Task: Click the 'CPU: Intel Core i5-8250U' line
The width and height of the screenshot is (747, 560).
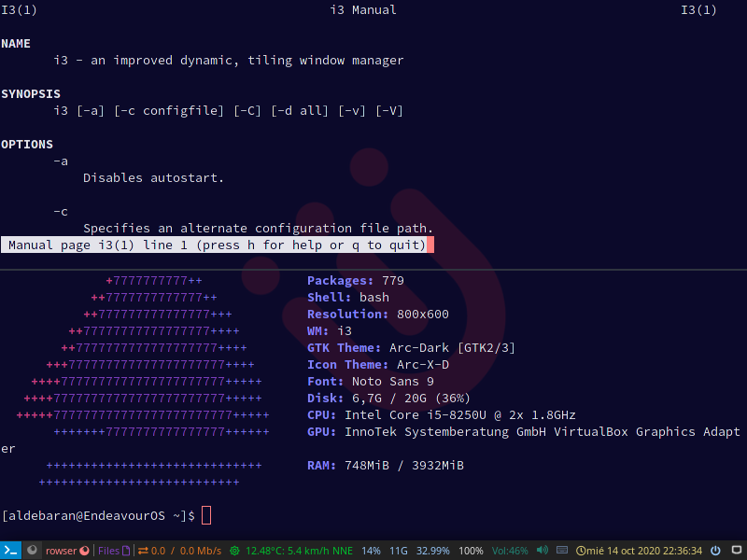Action: [441, 415]
